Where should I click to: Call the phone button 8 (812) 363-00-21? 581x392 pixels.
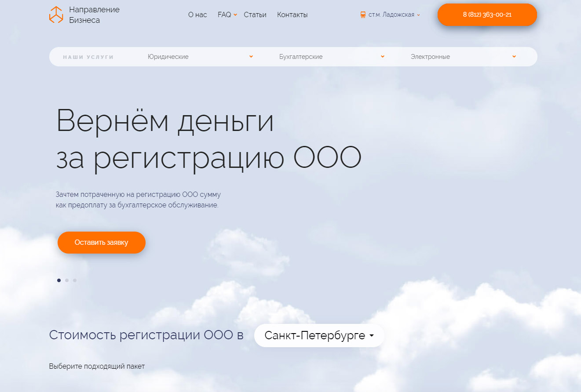pyautogui.click(x=487, y=15)
